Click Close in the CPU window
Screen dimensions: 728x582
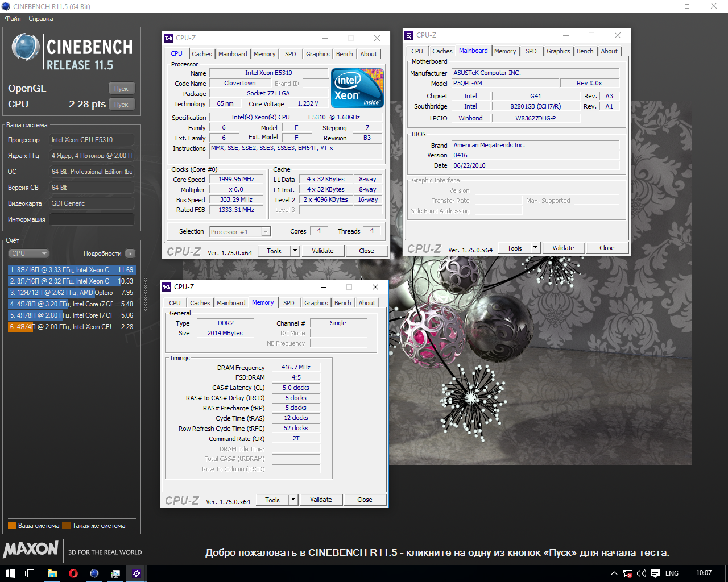[366, 251]
